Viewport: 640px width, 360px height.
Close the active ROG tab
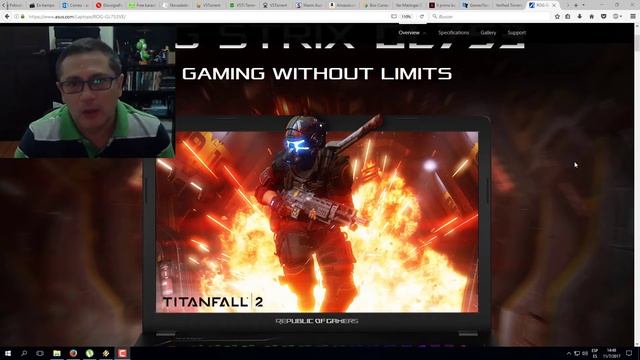pyautogui.click(x=554, y=5)
